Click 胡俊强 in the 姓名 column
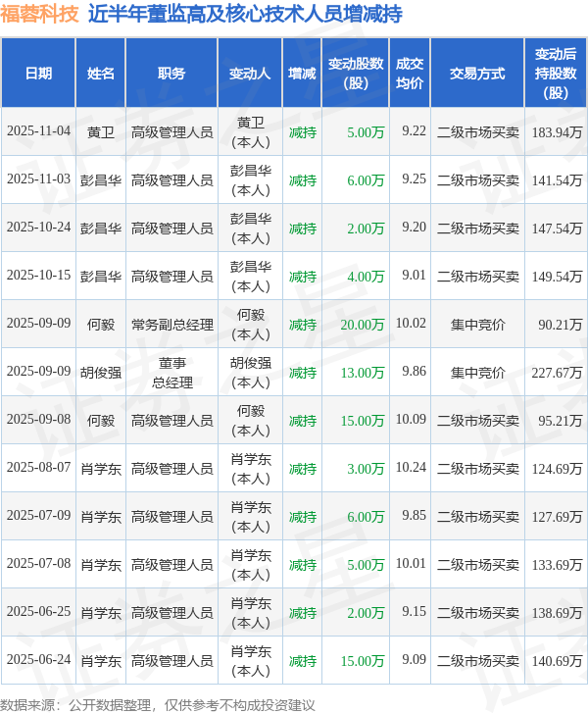This screenshot has width=588, height=714. pyautogui.click(x=101, y=373)
